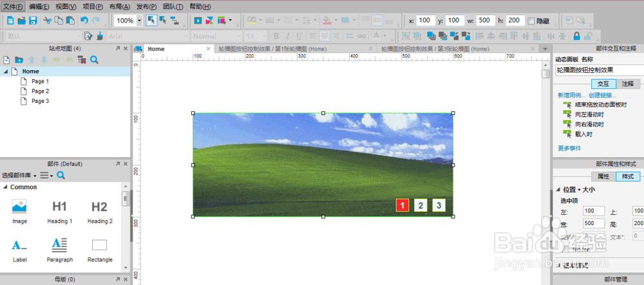This screenshot has height=285, width=644.
Task: Close the Home canvas tab
Action: tap(208, 49)
